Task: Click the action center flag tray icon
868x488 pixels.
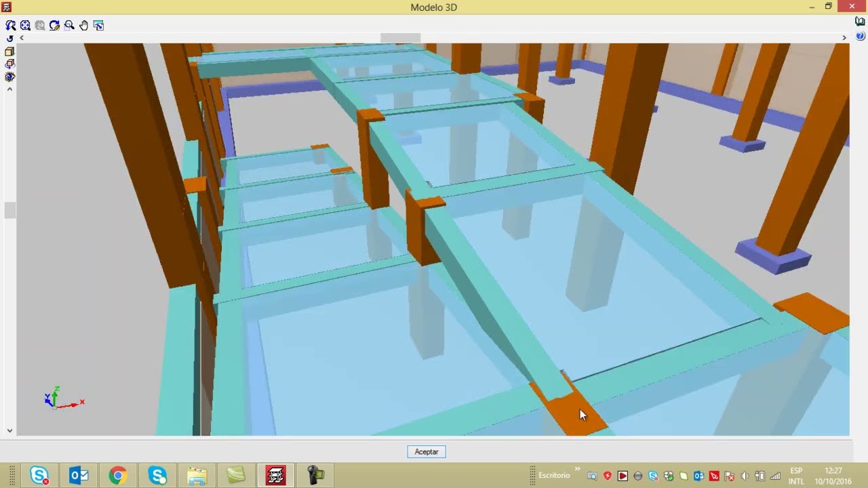Action: pyautogui.click(x=730, y=476)
